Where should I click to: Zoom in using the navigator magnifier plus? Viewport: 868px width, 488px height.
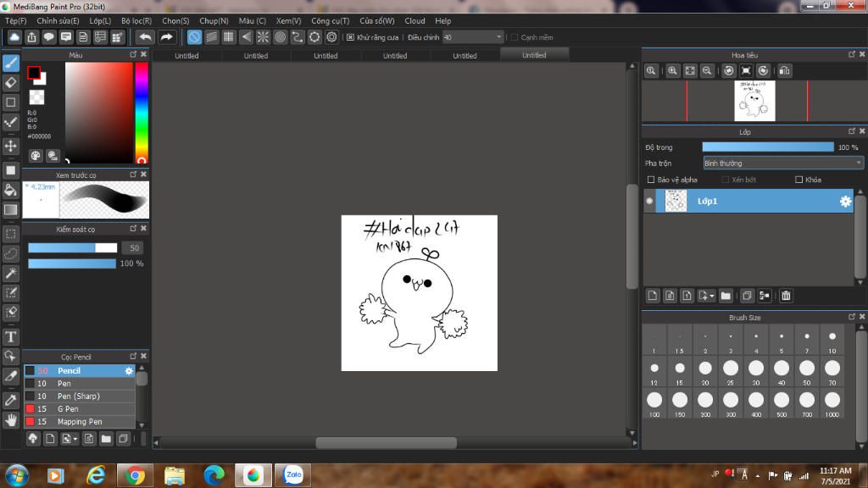point(672,71)
